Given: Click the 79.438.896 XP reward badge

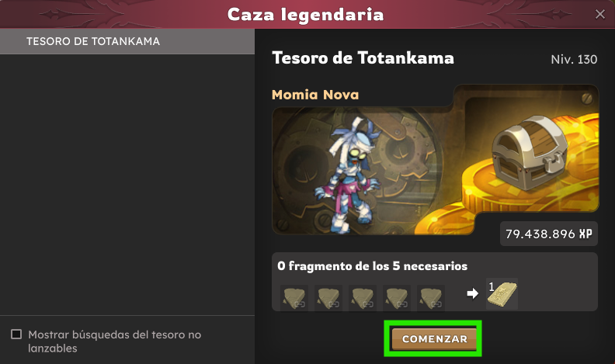Looking at the screenshot, I should click(549, 234).
